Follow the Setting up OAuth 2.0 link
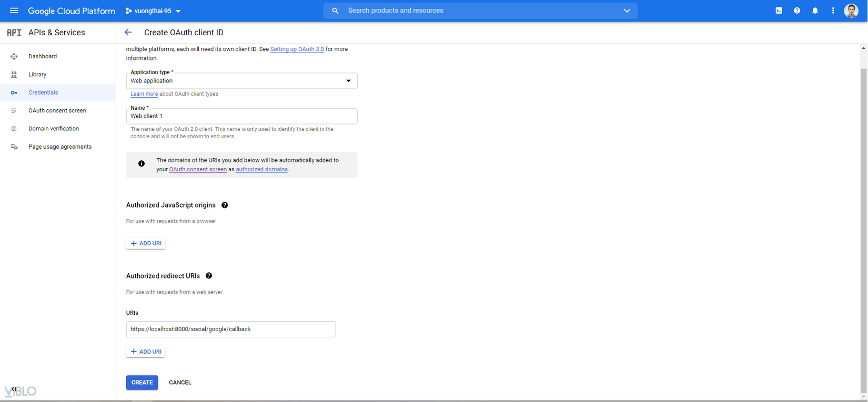The height and width of the screenshot is (402, 868). coord(297,49)
